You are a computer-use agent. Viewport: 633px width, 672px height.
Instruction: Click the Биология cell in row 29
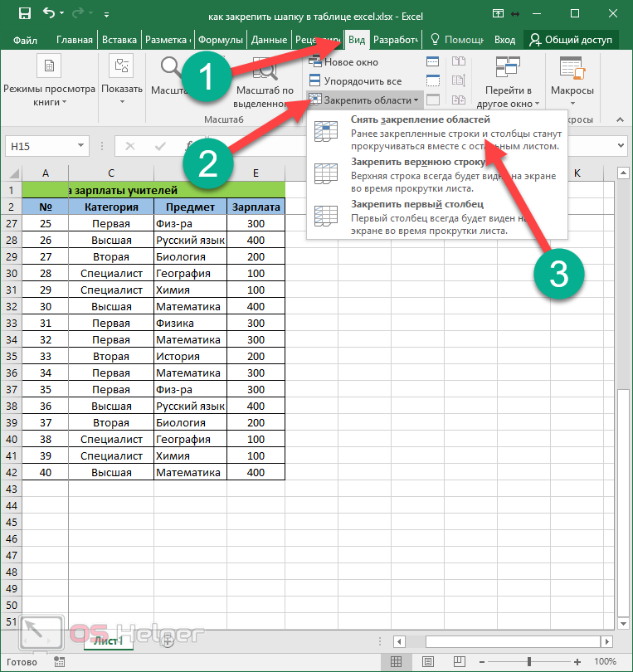click(x=190, y=256)
